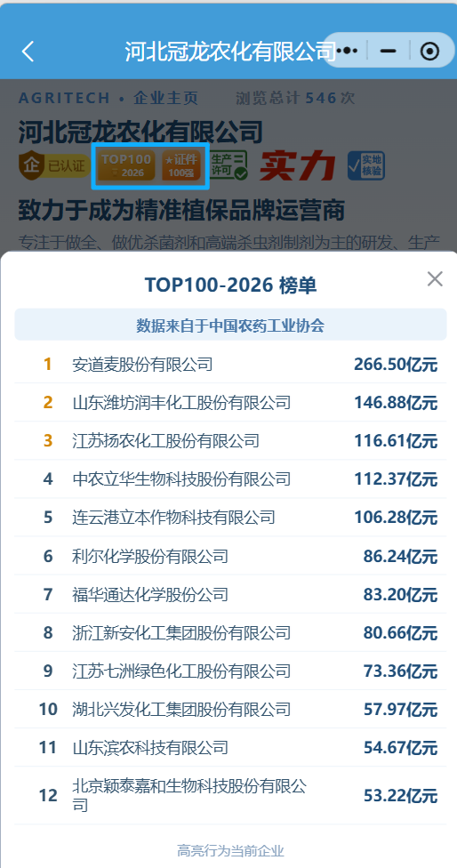The width and height of the screenshot is (457, 868).
Task: Click the 生产许可 badge
Action: (228, 165)
